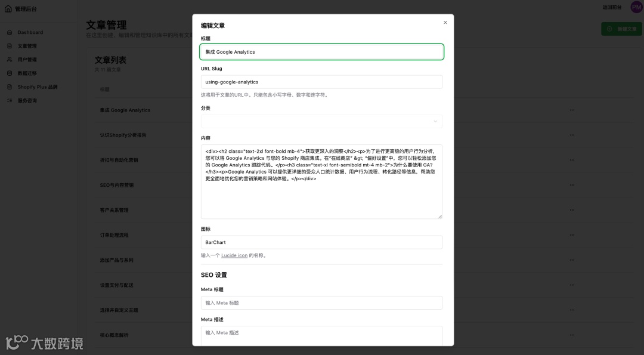Open the actions menu for 认识Shopify分析报告 row
Viewport: 644px width, 355px height.
[x=572, y=135]
